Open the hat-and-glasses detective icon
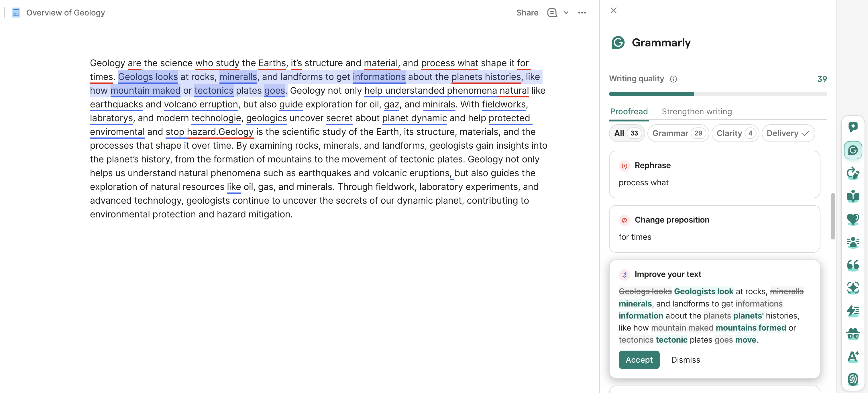Image resolution: width=868 pixels, height=393 pixels. [x=853, y=334]
